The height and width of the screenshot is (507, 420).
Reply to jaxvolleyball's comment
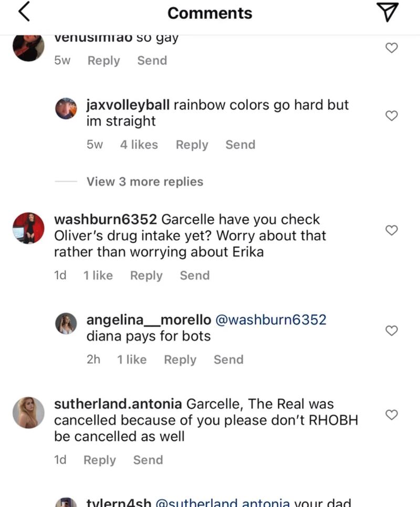pyautogui.click(x=192, y=144)
